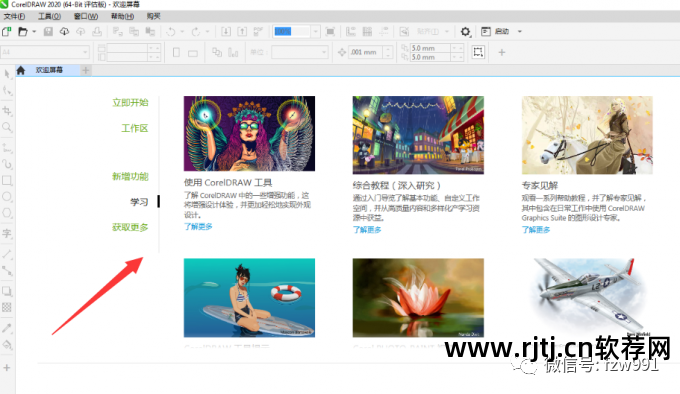Switch to the 欢迎屏幕 tab
680x394 pixels.
(x=49, y=70)
